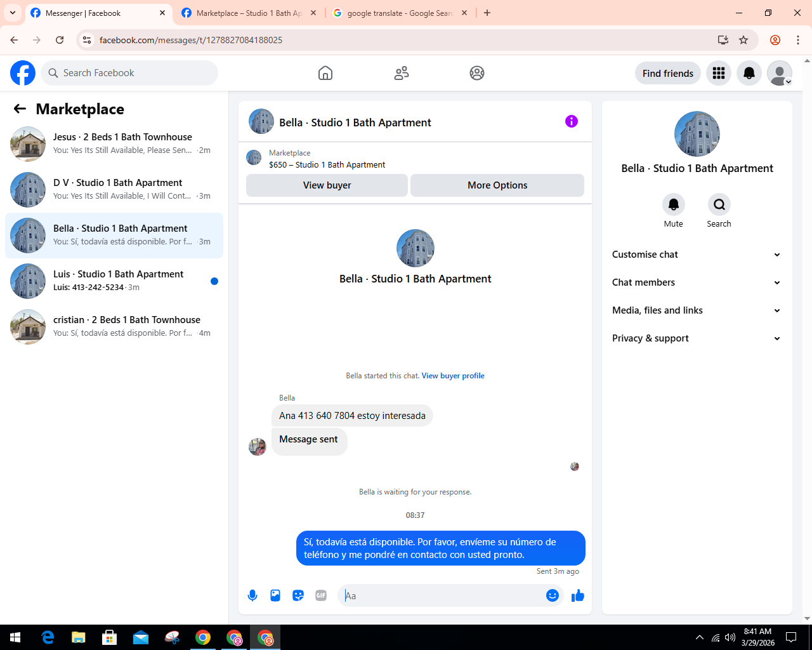Screen dimensions: 812x650
Task: Click the Search Facebook field
Action: point(129,73)
